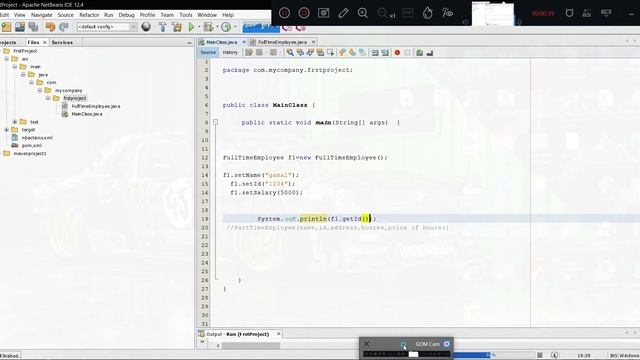The height and width of the screenshot is (360, 640).
Task: Open the Window menu
Action: coord(207,15)
